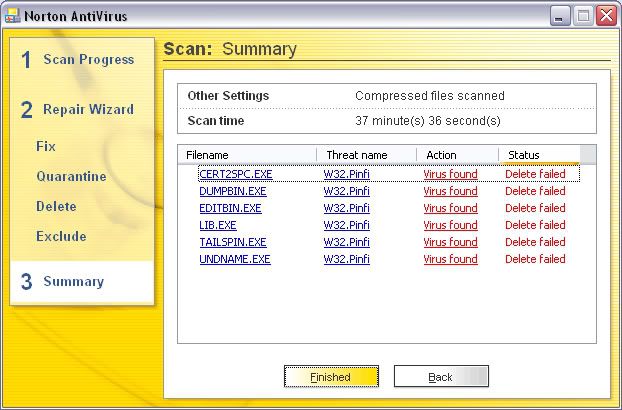Open EDITBIN.EXE file link
The image size is (622, 410).
click(x=230, y=208)
